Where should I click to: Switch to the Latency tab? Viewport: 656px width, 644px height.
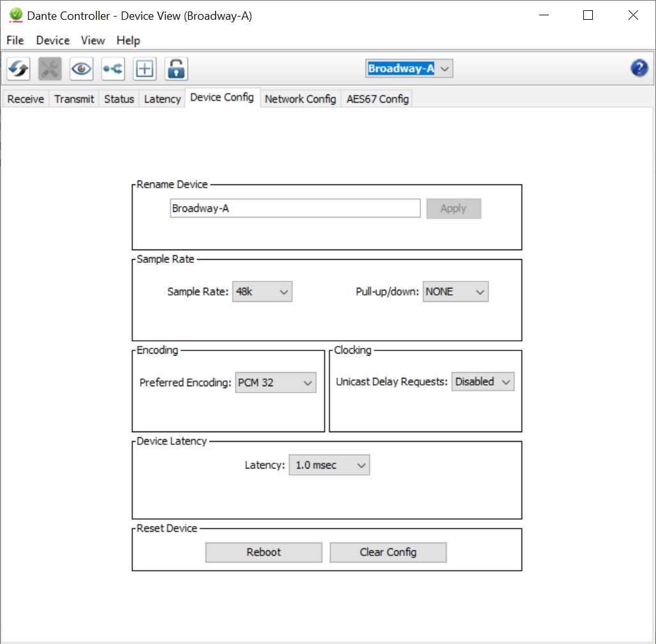click(x=162, y=99)
